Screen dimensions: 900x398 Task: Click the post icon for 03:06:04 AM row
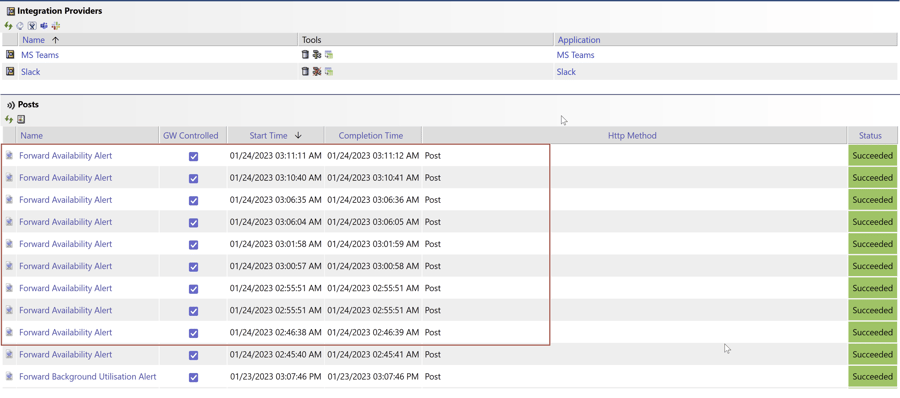pos(10,222)
